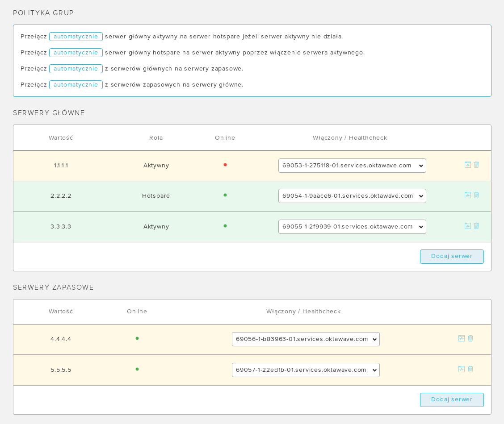
Task: Click 'Dodaj serwer' in Serwery zapasowe section
Action: [452, 399]
